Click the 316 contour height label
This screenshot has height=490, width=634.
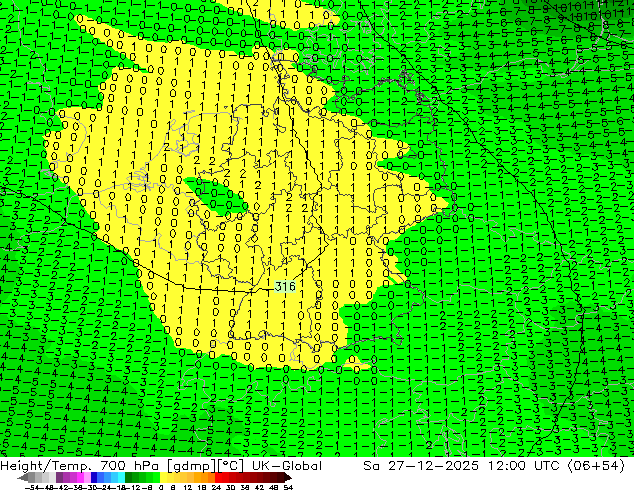285,287
